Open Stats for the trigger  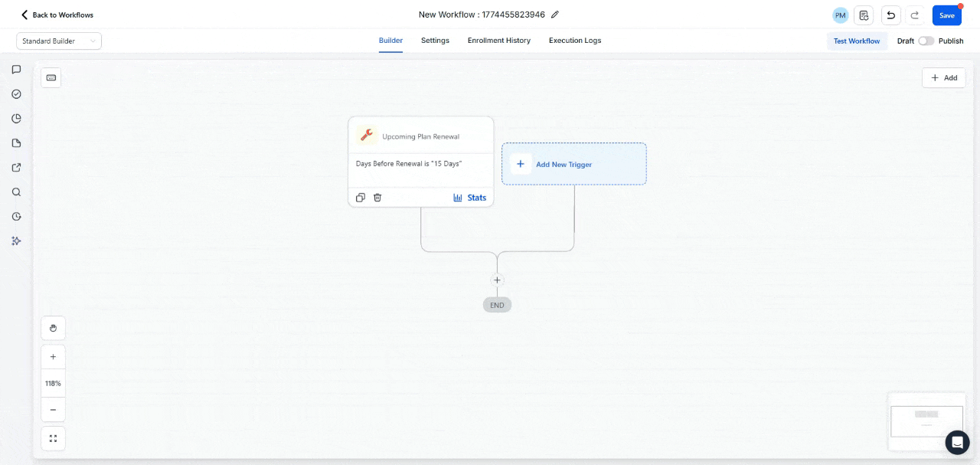point(470,198)
